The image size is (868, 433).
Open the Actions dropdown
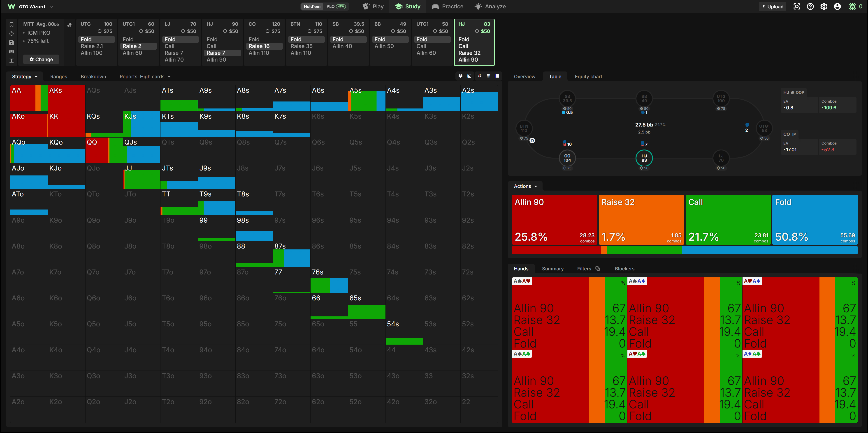click(525, 186)
